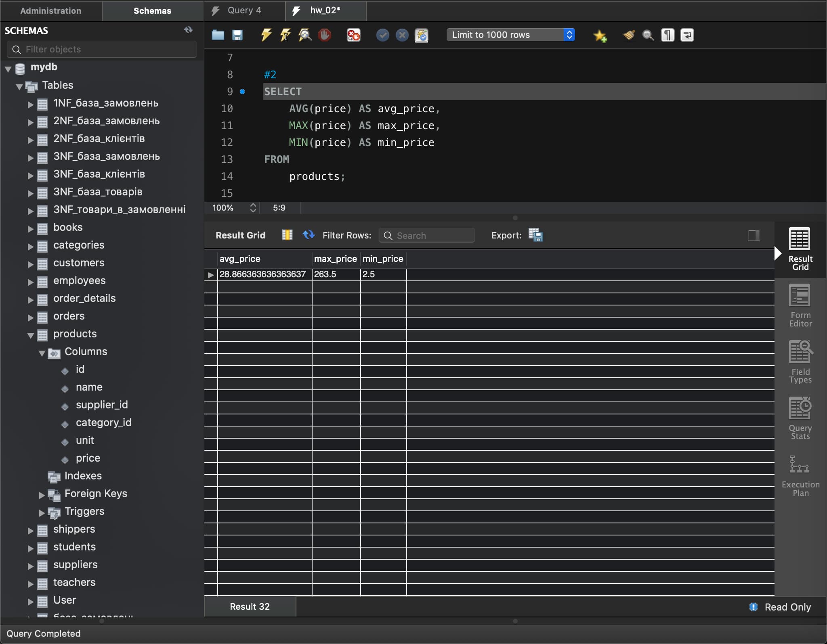Open the Limit to 1000 rows dropdown
827x644 pixels.
coord(510,35)
